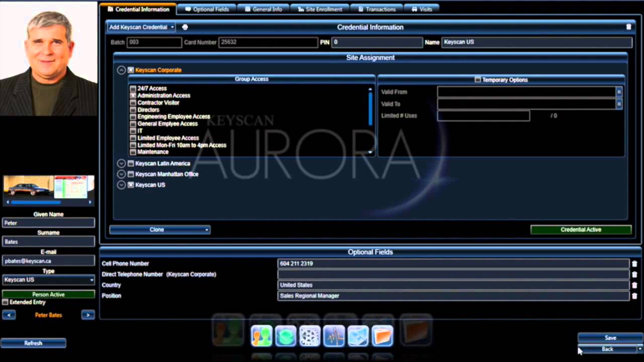The image size is (644, 362).
Task: Toggle the Person Active button
Action: (48, 295)
